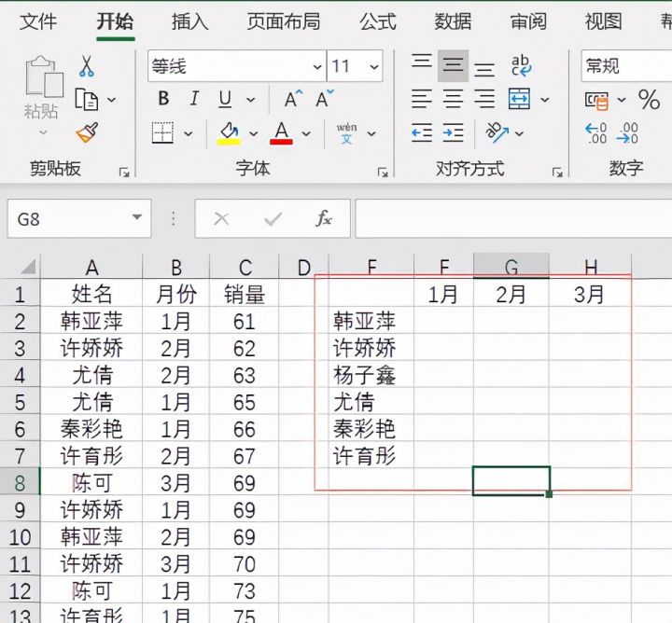Confirm entry with check mark
This screenshot has height=623, width=672.
point(273,219)
